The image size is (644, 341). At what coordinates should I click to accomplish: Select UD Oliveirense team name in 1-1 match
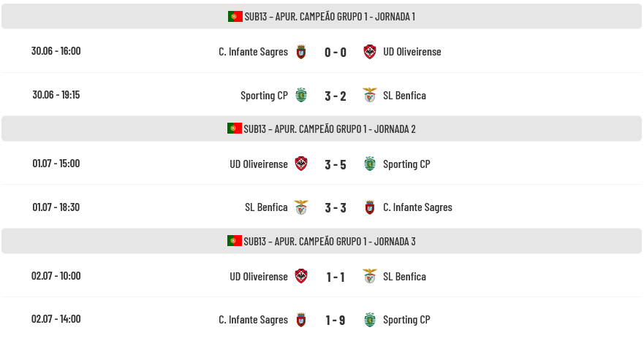click(x=259, y=277)
